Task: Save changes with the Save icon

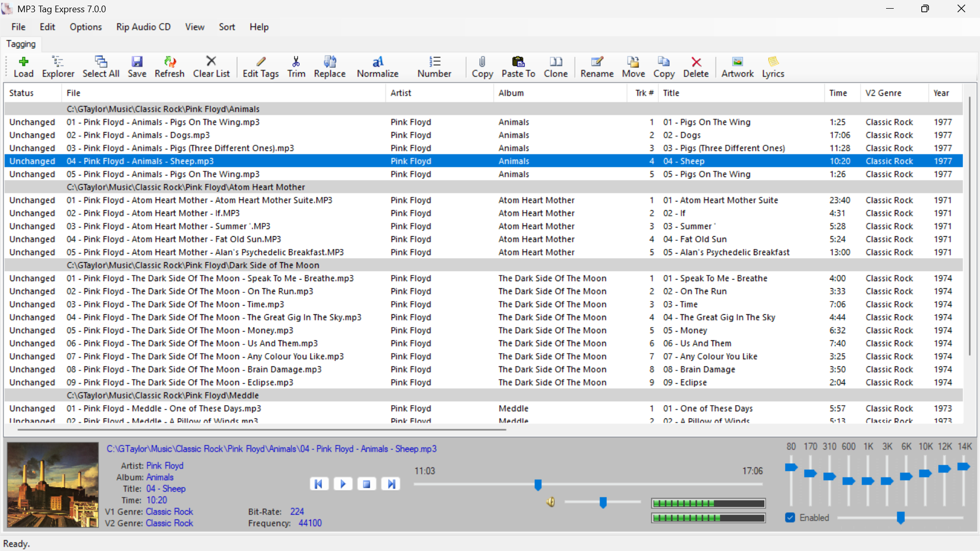Action: pyautogui.click(x=137, y=67)
